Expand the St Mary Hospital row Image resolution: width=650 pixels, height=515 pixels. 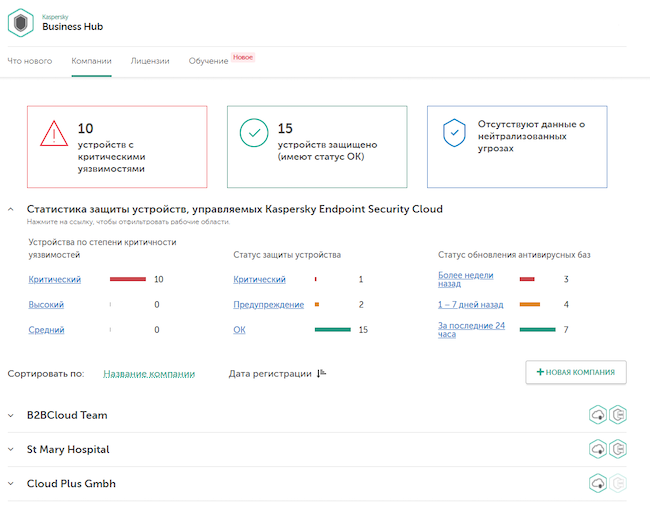pyautogui.click(x=11, y=449)
